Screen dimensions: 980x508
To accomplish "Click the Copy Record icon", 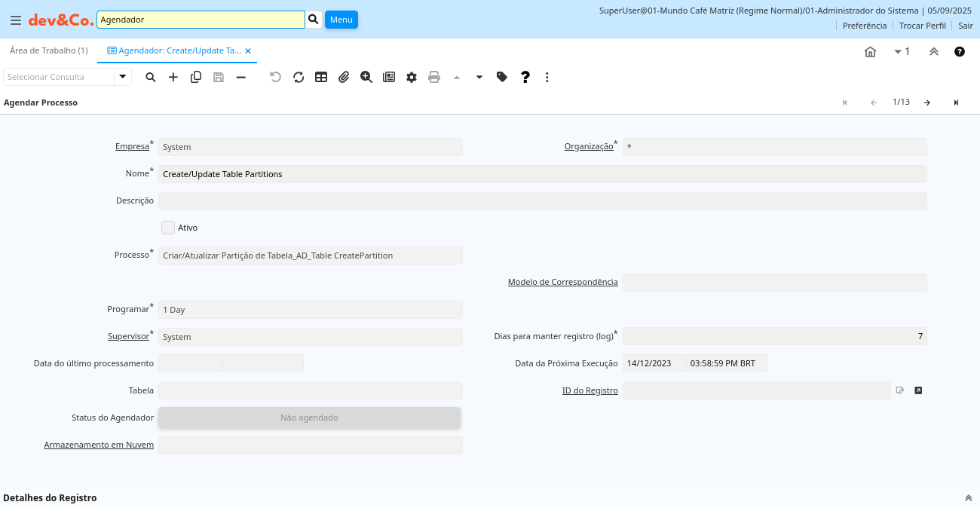I will pos(196,77).
